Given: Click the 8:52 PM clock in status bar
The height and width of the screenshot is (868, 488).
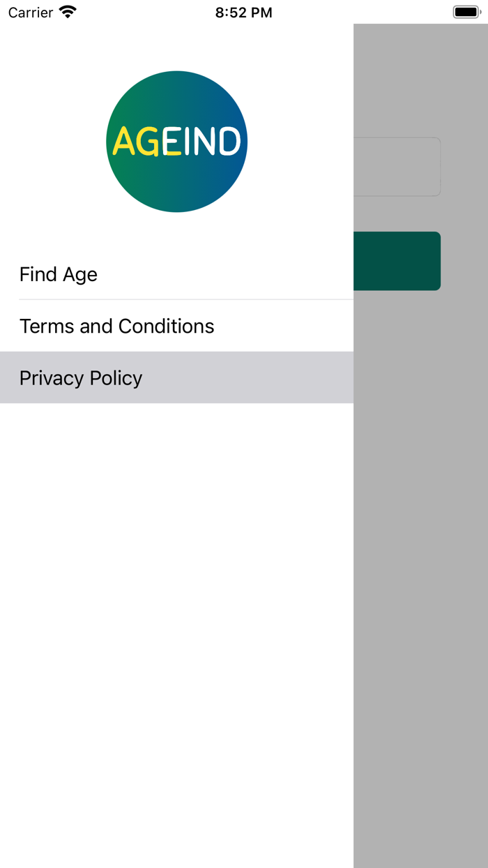Looking at the screenshot, I should pyautogui.click(x=243, y=13).
